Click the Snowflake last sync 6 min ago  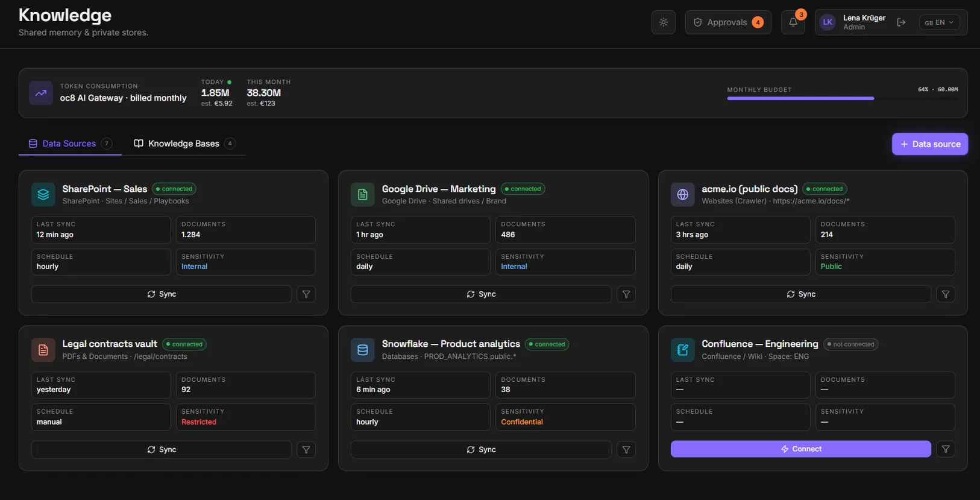[373, 390]
